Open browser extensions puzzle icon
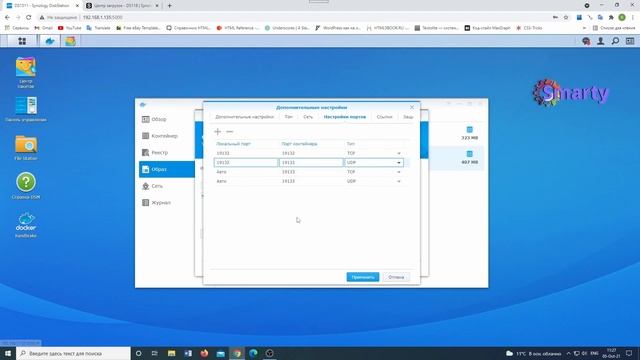 [611, 17]
